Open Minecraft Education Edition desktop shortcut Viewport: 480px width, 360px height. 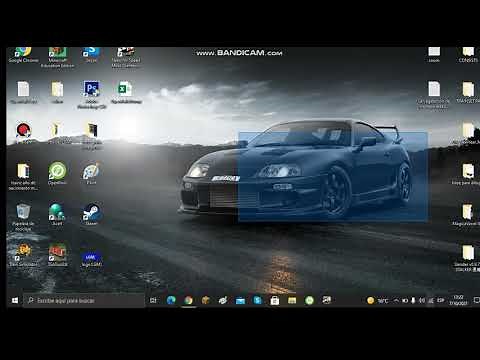click(x=57, y=57)
